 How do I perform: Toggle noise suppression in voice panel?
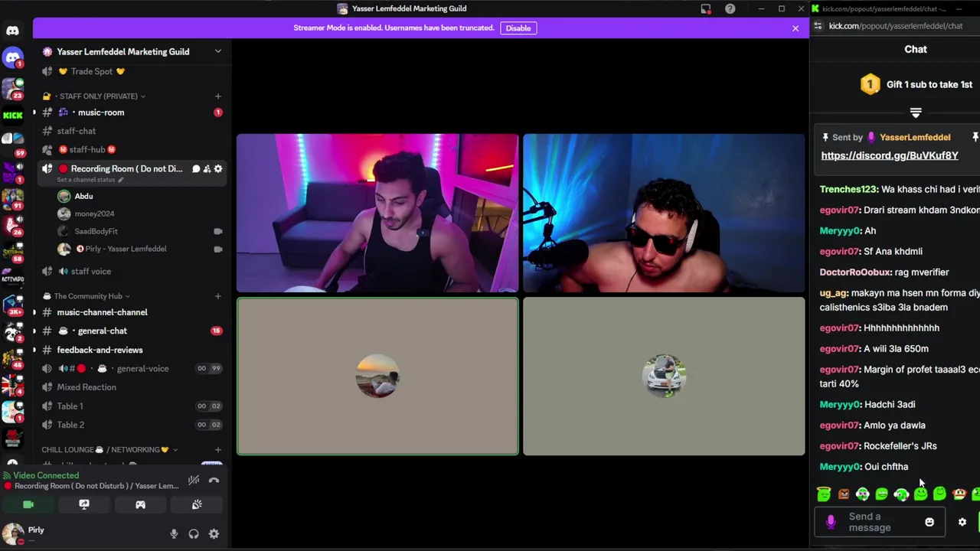point(194,481)
